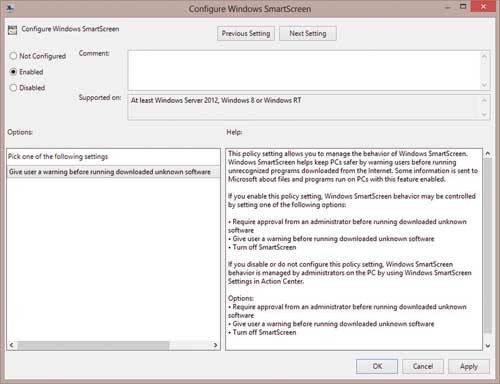
Task: Open the SmartScreen setting dropdown list
Action: 113,172
